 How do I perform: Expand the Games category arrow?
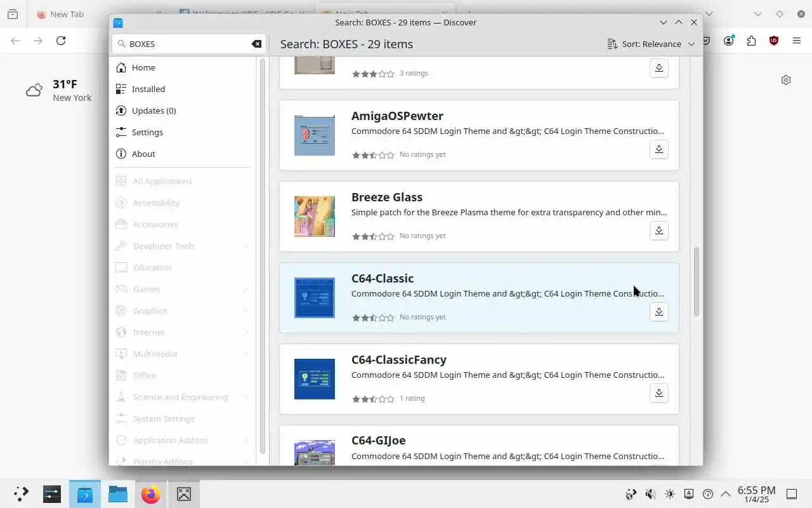[246, 289]
